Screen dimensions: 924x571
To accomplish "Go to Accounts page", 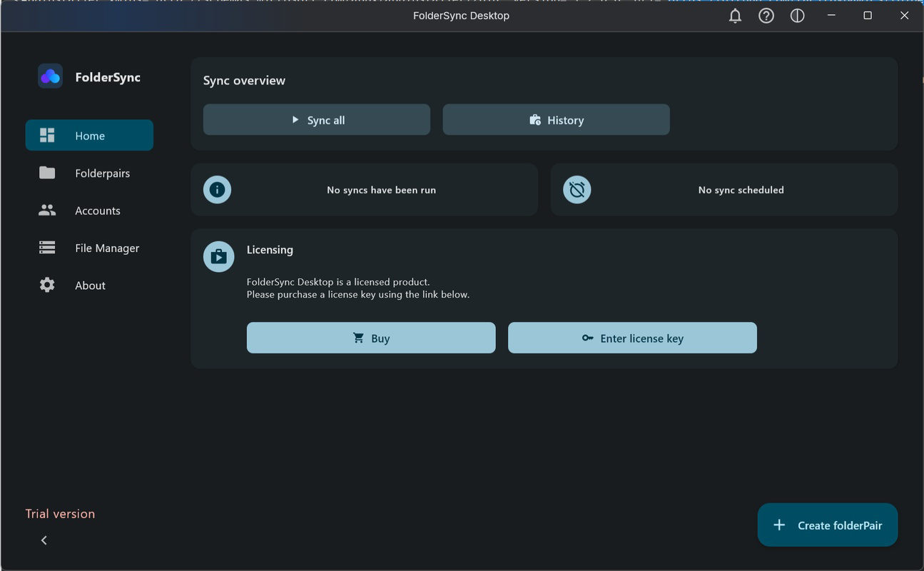I will (89, 211).
